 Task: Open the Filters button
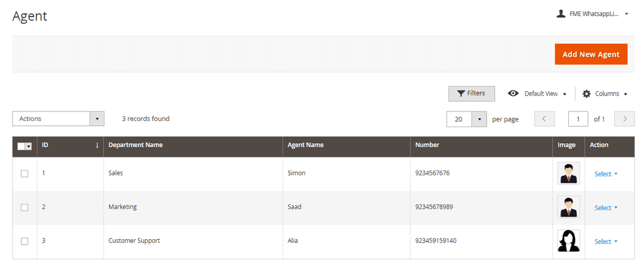coord(471,94)
